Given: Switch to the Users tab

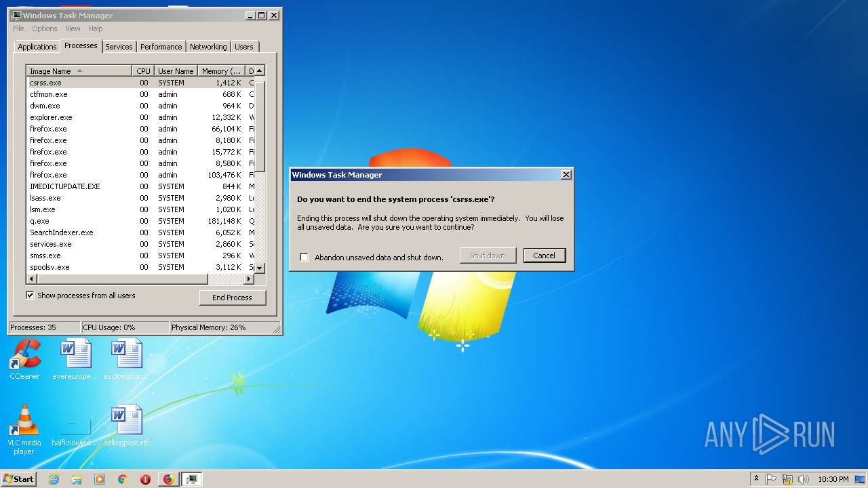Looking at the screenshot, I should click(243, 47).
